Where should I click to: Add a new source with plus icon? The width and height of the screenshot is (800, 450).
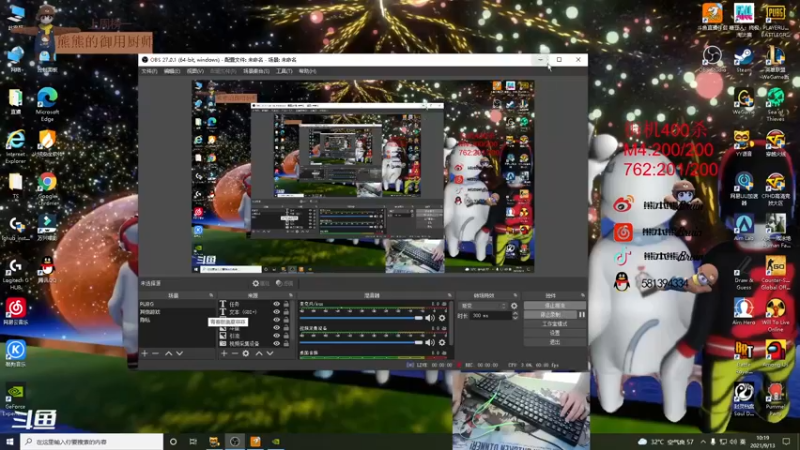point(223,353)
